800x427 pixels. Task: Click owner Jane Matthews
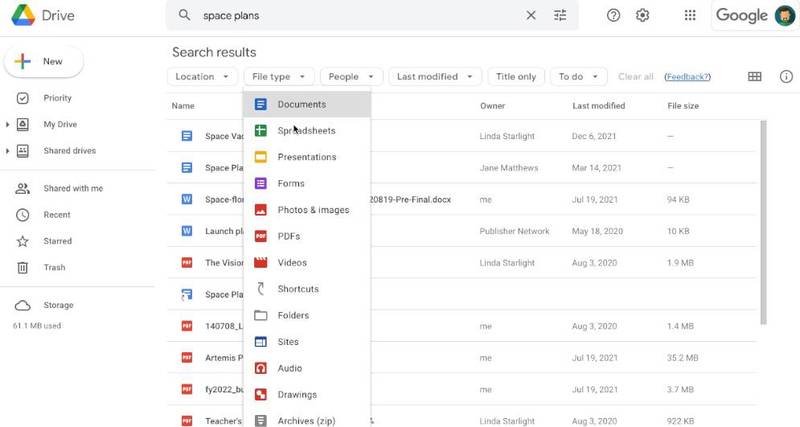tap(509, 168)
